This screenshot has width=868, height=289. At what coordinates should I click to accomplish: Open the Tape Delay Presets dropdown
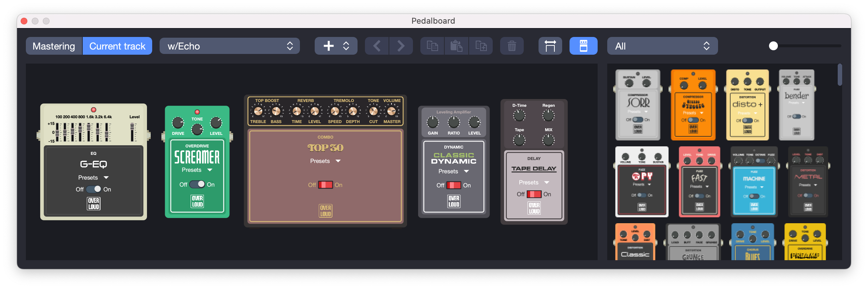[x=534, y=183]
